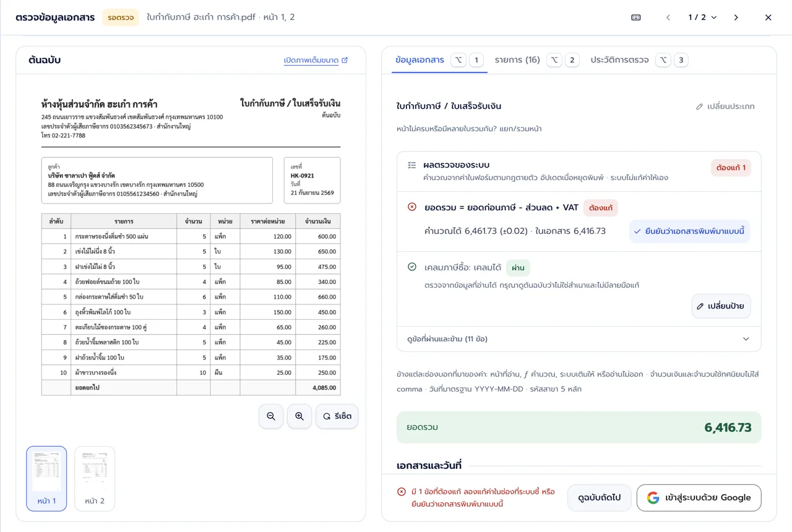Click the ยืนยันว่าเอกสารพิมพ์มาแบบนี้ confirm button
Screen dimensions: 792x532
[x=690, y=231]
